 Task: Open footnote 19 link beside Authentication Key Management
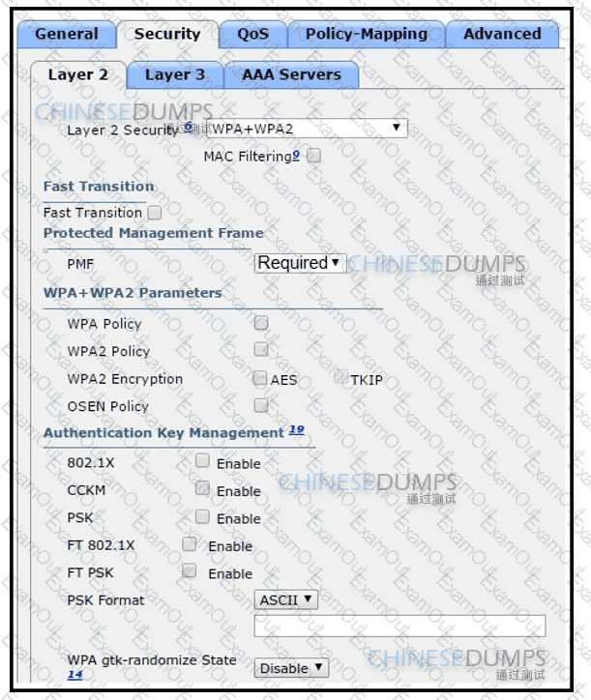(x=296, y=431)
